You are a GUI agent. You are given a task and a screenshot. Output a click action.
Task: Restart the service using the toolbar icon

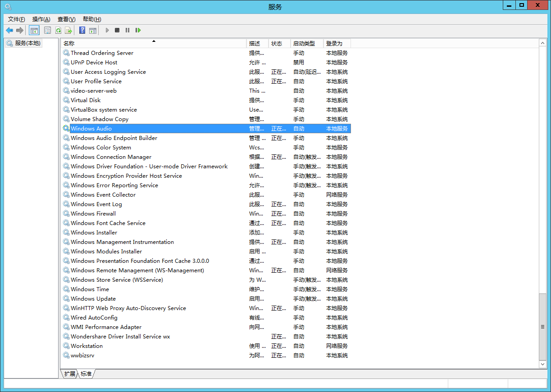(x=138, y=30)
